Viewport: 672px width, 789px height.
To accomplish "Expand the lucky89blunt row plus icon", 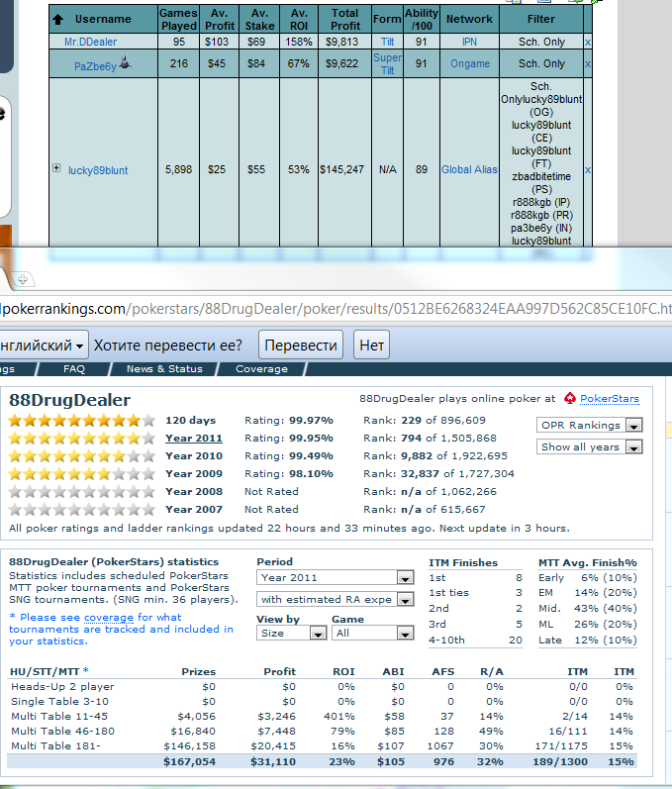I will tap(56, 168).
